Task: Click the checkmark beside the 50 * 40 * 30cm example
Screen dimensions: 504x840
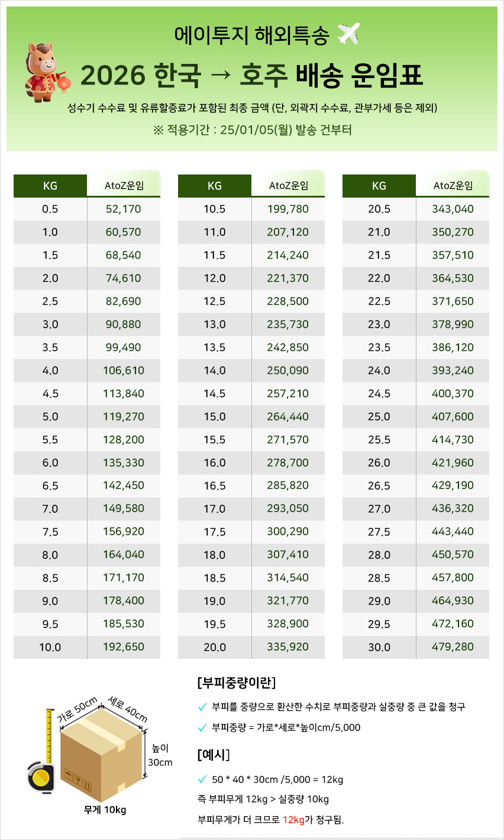Action: point(203,780)
